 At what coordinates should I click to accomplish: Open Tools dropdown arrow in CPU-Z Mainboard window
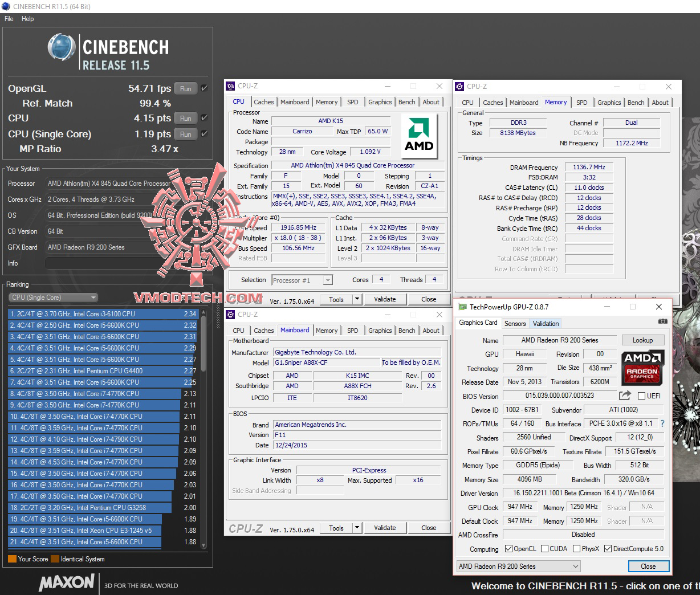coord(357,528)
